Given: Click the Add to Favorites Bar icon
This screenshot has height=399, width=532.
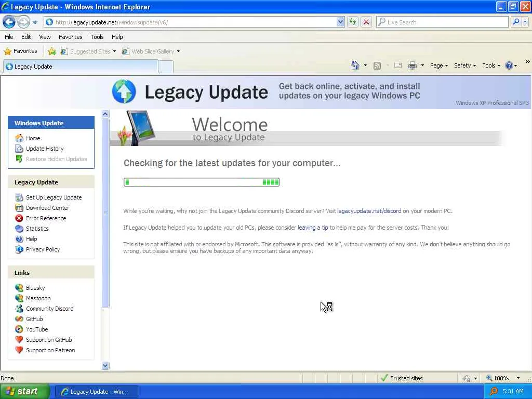Looking at the screenshot, I should pyautogui.click(x=51, y=51).
